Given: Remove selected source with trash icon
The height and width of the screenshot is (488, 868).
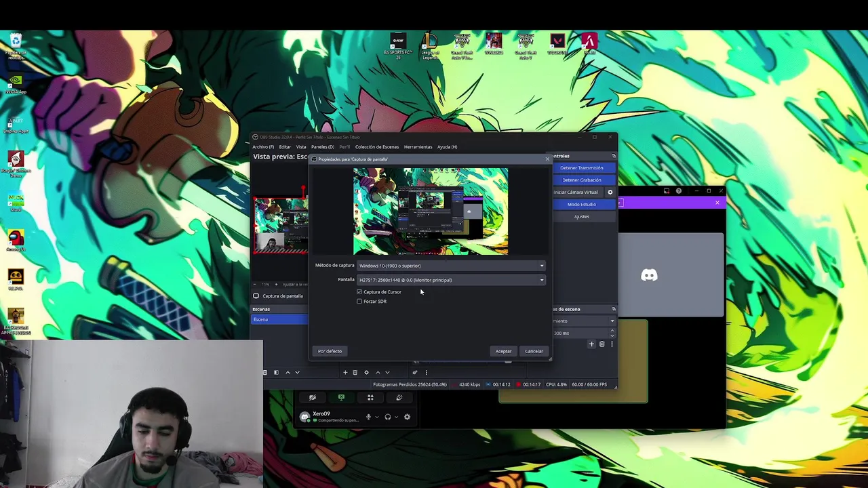Looking at the screenshot, I should (x=355, y=372).
